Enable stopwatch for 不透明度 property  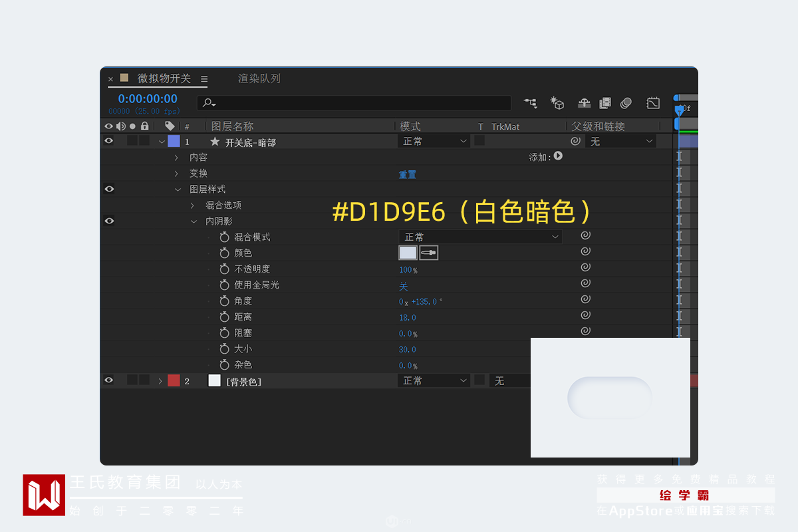224,269
